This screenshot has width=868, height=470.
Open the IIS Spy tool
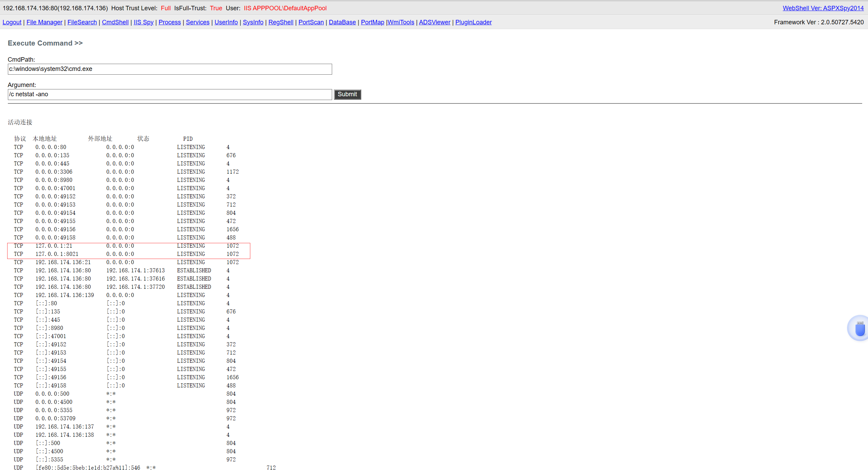[x=143, y=22]
